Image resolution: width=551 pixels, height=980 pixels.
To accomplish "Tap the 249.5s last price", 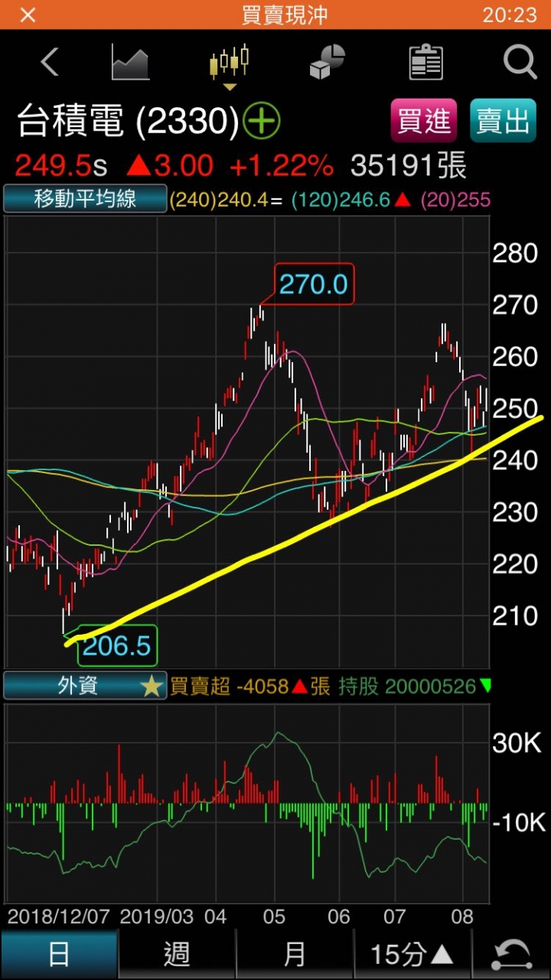I will 61,165.
